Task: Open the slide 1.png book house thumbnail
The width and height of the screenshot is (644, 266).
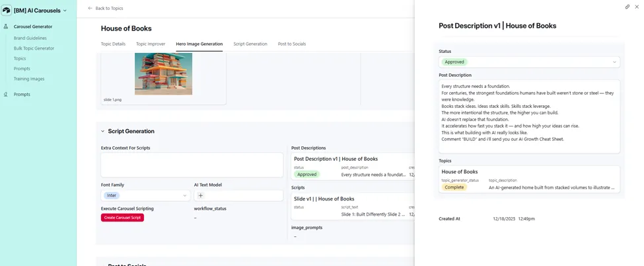Action: 163,73
